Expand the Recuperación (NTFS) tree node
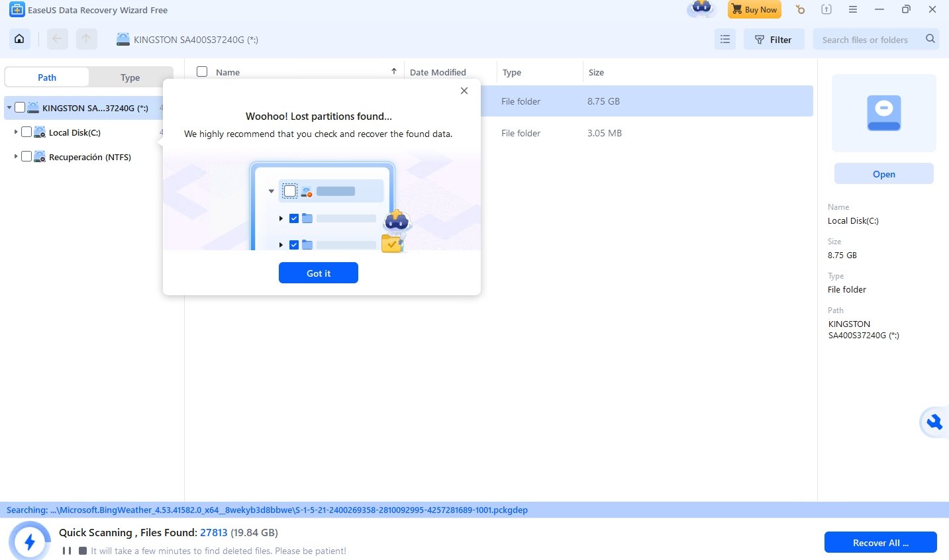949x560 pixels. [x=16, y=157]
